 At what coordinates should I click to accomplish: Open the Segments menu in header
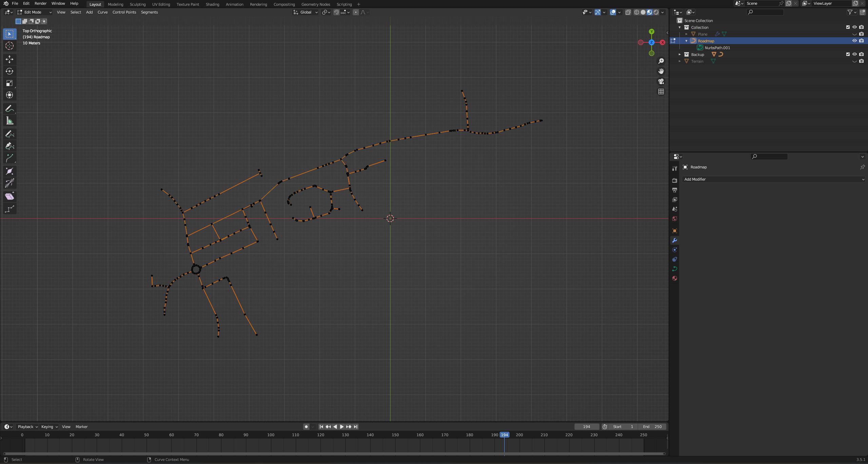149,12
